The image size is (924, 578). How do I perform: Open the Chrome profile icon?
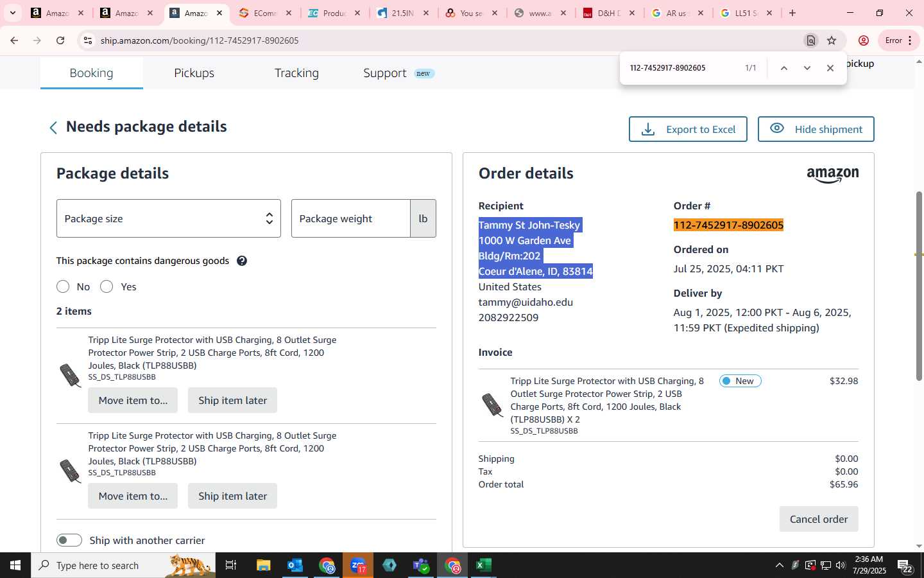point(864,40)
